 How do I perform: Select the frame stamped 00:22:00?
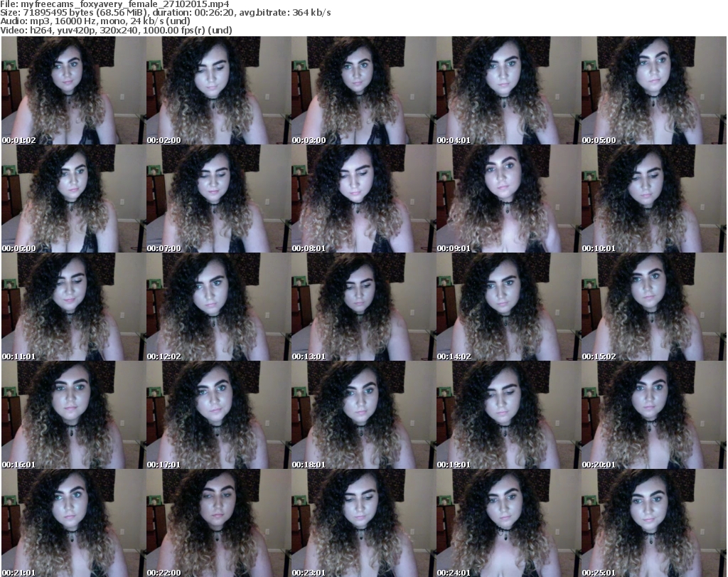point(219,523)
